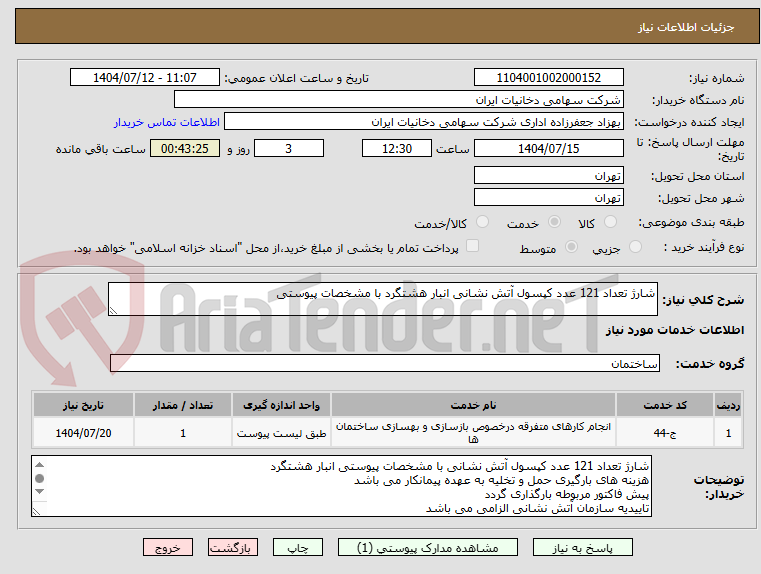
Task: Click the buyer name field شرکت سهامی دخانیات ایران
Action: pyautogui.click(x=398, y=99)
